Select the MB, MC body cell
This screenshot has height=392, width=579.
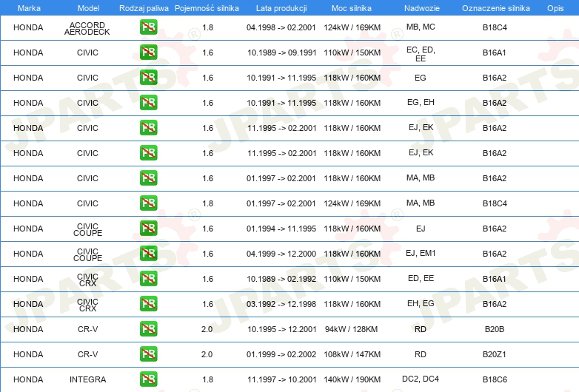point(421,27)
